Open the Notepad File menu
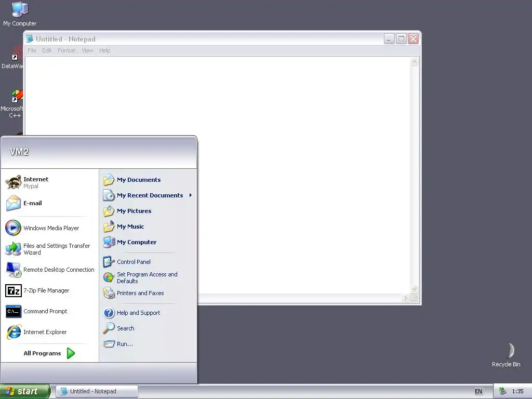The width and height of the screenshot is (532, 399). coord(32,50)
